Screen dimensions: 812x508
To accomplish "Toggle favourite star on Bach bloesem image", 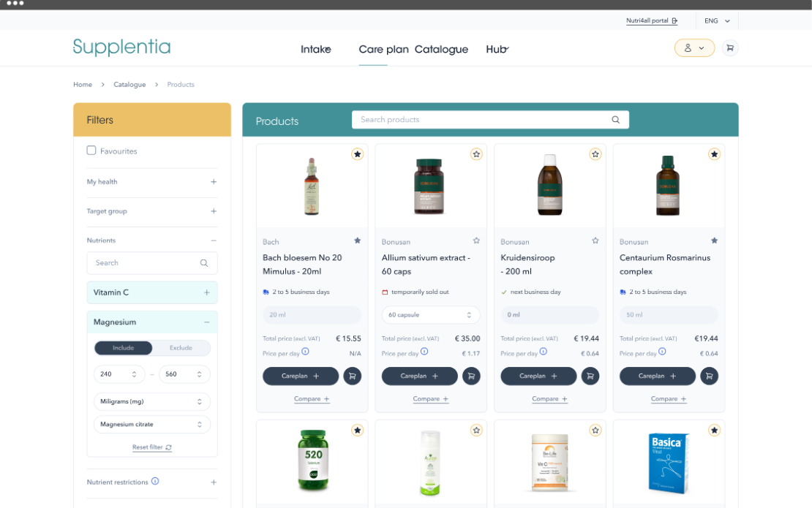I will click(x=357, y=154).
